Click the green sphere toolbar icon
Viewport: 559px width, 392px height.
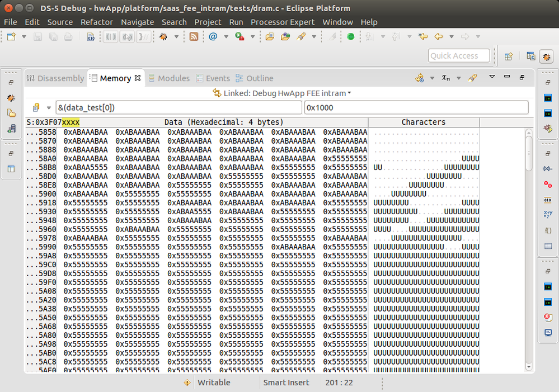click(x=350, y=36)
